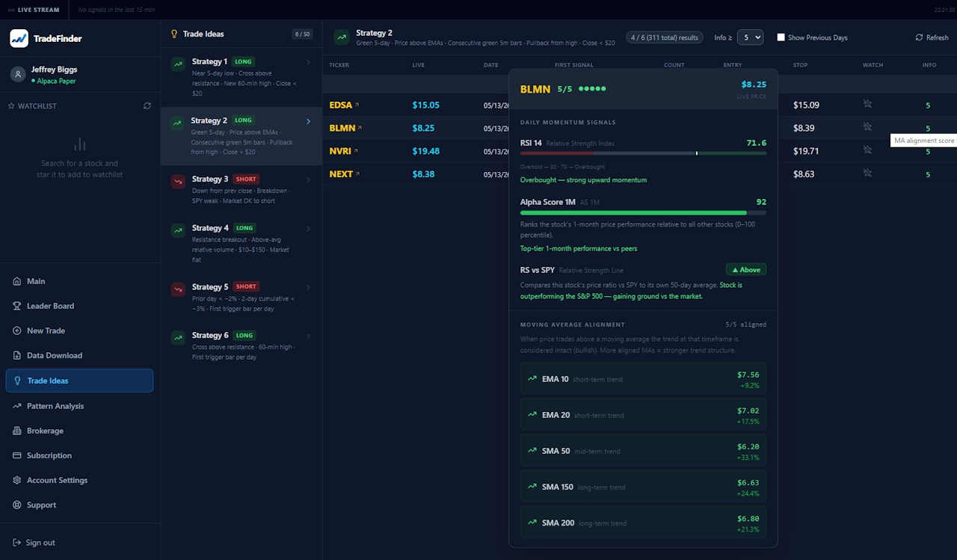Click the Brokerage building icon
This screenshot has height=560, width=957.
(x=17, y=431)
